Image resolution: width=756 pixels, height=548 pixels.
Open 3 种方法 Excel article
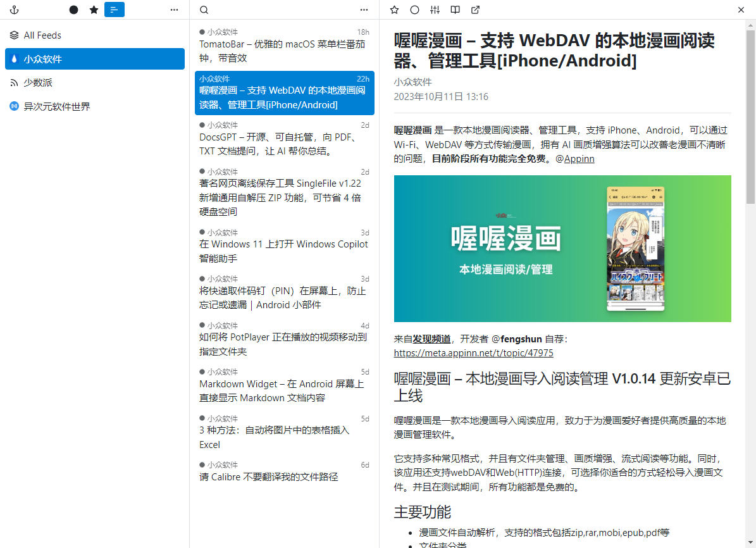(x=285, y=432)
